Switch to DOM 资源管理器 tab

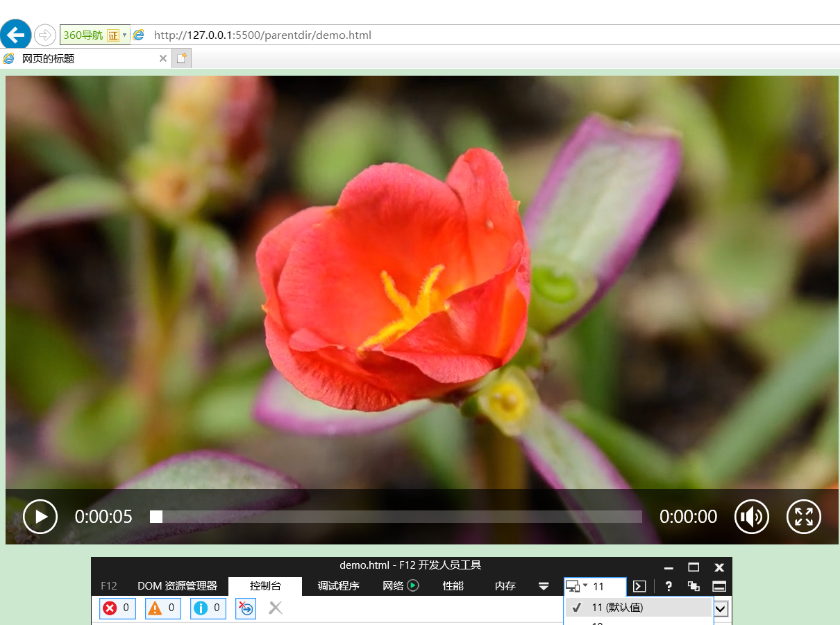point(177,586)
